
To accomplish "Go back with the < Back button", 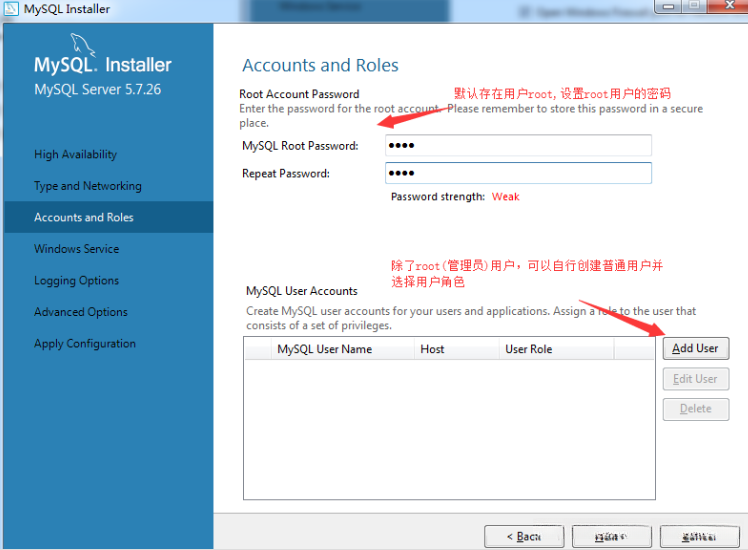I will (x=524, y=537).
